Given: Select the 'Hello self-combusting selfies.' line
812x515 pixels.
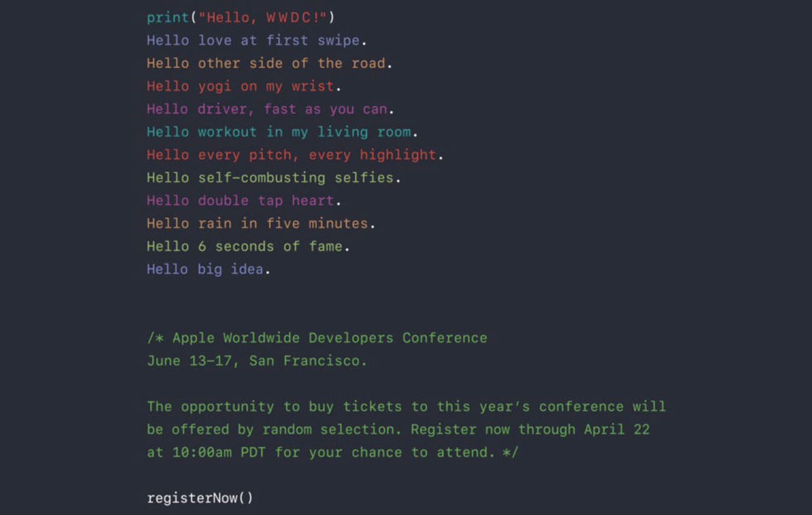Looking at the screenshot, I should 274,178.
